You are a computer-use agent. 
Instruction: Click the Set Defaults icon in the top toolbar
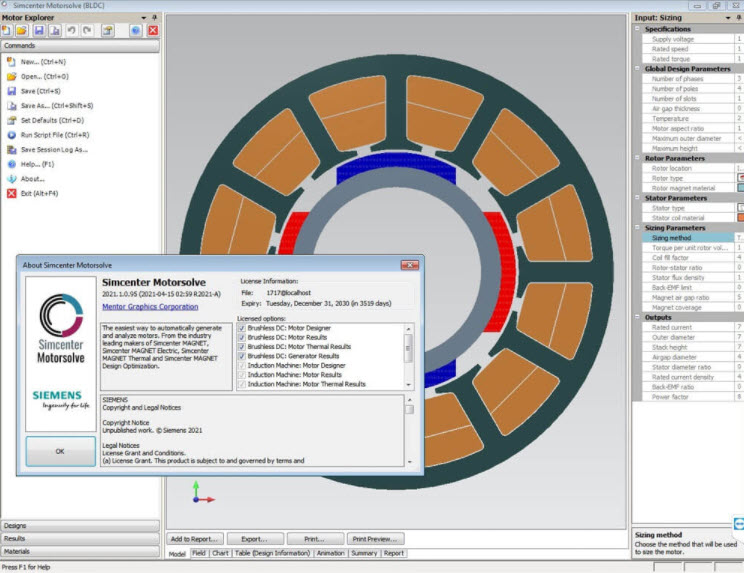pyautogui.click(x=108, y=31)
